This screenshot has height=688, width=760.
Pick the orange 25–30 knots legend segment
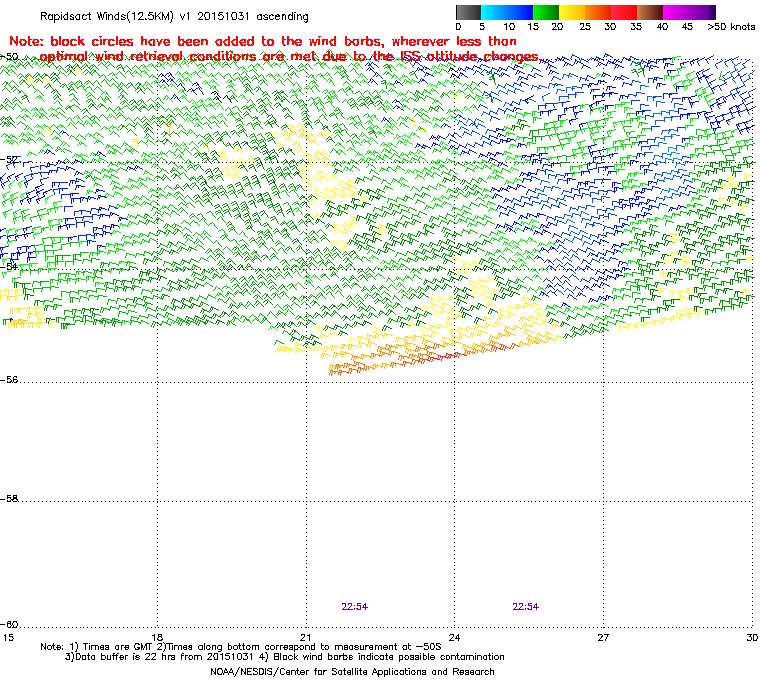tap(598, 12)
